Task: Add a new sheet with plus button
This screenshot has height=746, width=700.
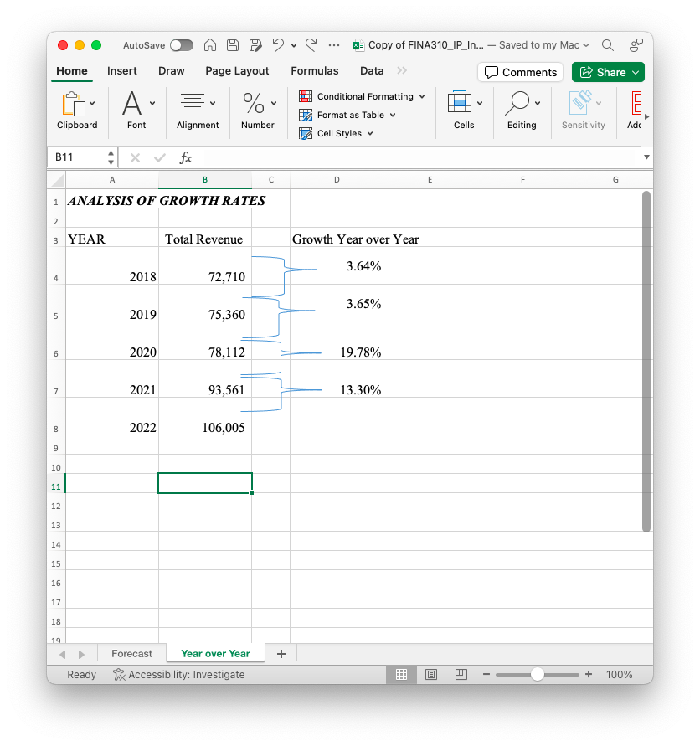Action: coord(281,654)
